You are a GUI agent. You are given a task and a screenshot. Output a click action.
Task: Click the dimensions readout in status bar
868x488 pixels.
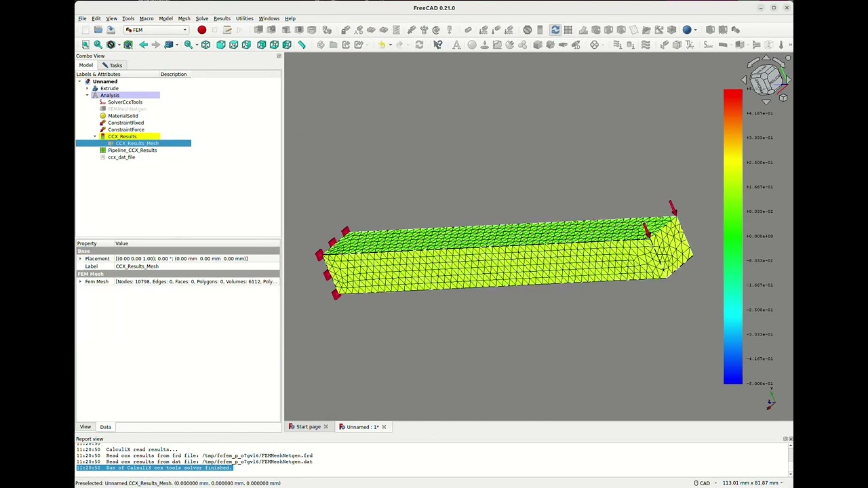(753, 483)
